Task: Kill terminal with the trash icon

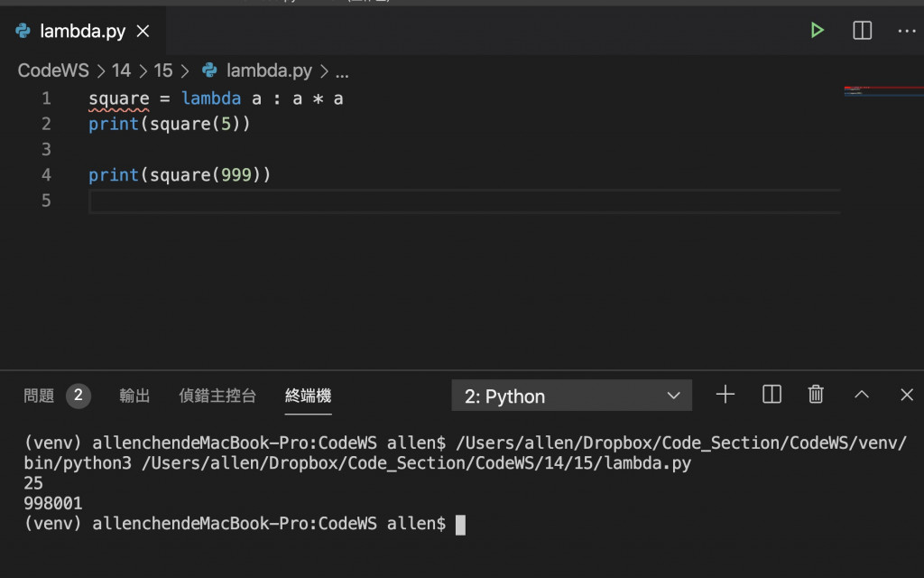Action: [816, 394]
